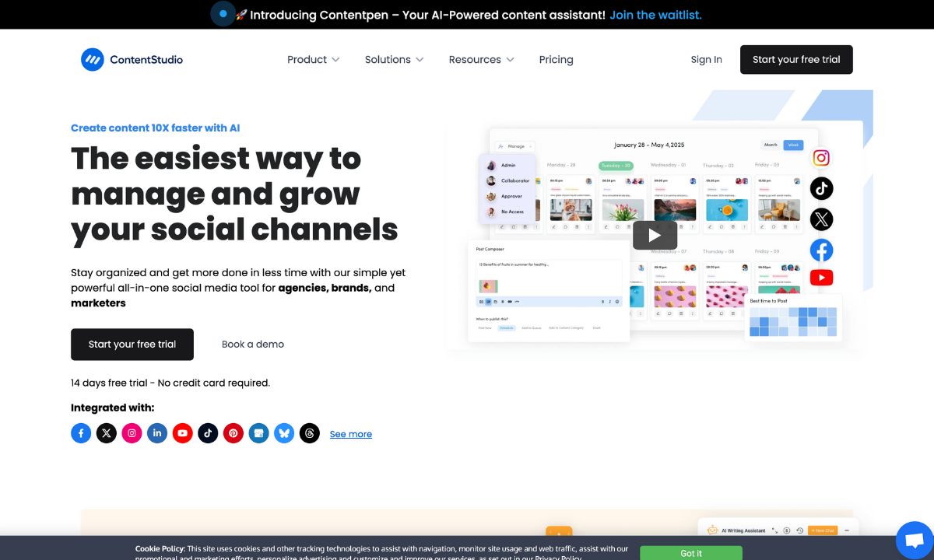Join the Contentpen waitlist

click(x=655, y=15)
